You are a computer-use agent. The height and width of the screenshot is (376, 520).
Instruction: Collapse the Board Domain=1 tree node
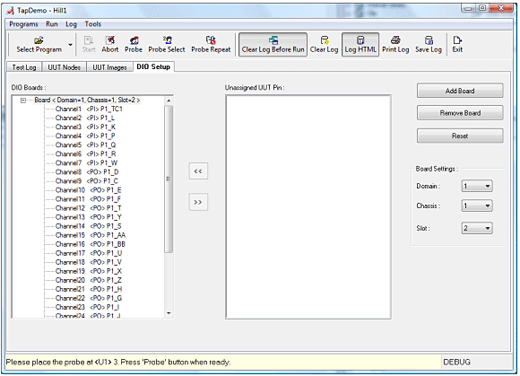tap(23, 100)
